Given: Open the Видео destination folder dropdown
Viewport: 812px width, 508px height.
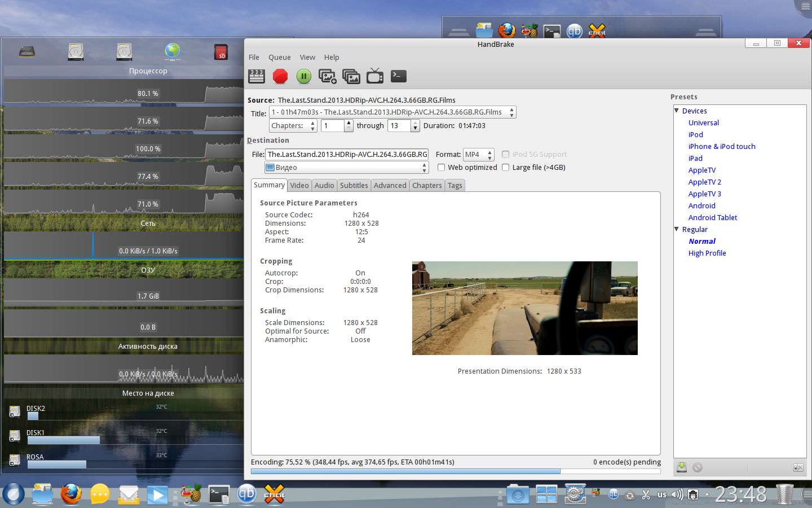Looking at the screenshot, I should point(346,168).
